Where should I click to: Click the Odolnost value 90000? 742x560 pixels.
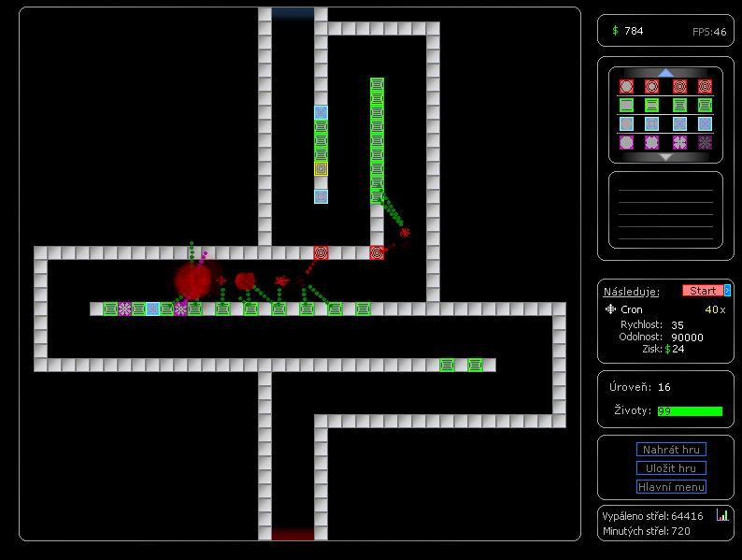tap(687, 337)
